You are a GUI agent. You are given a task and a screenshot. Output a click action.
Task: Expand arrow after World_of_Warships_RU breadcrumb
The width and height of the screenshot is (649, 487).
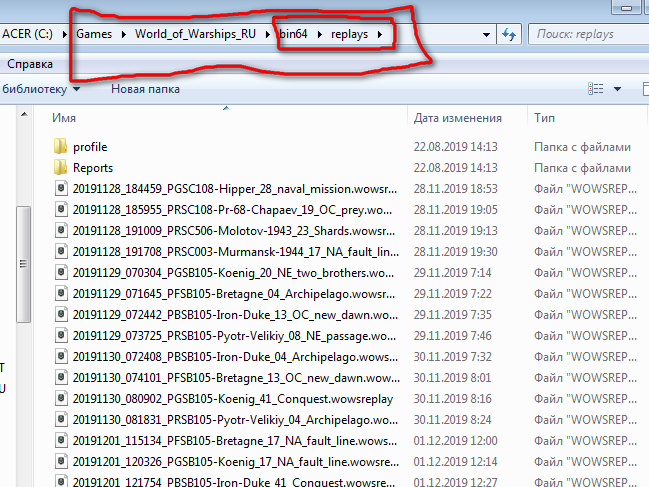(267, 34)
